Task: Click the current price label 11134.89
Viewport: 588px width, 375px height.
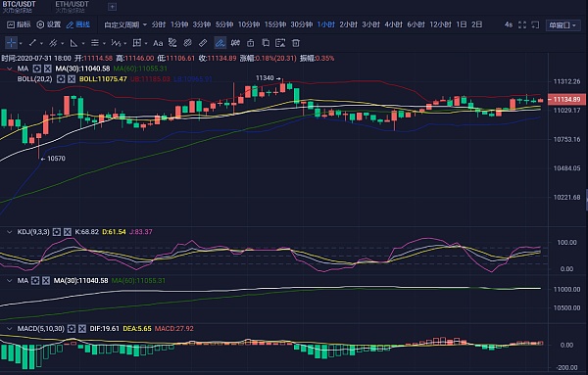Action: pyautogui.click(x=566, y=99)
